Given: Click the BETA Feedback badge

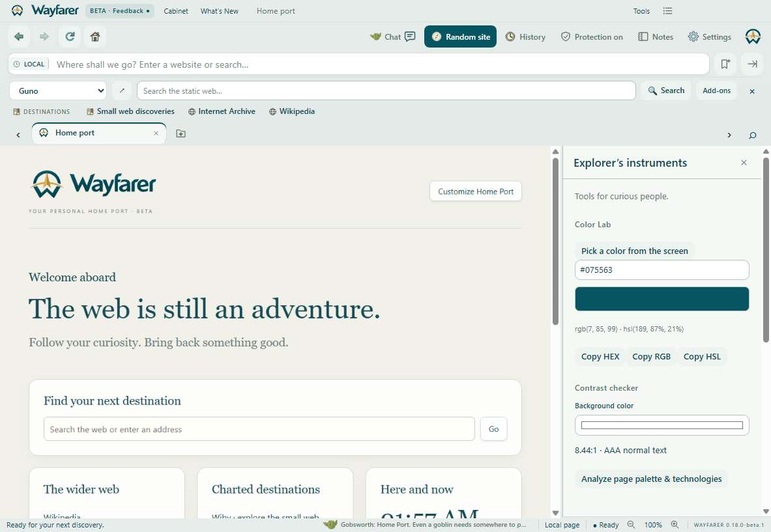Looking at the screenshot, I should click(120, 11).
